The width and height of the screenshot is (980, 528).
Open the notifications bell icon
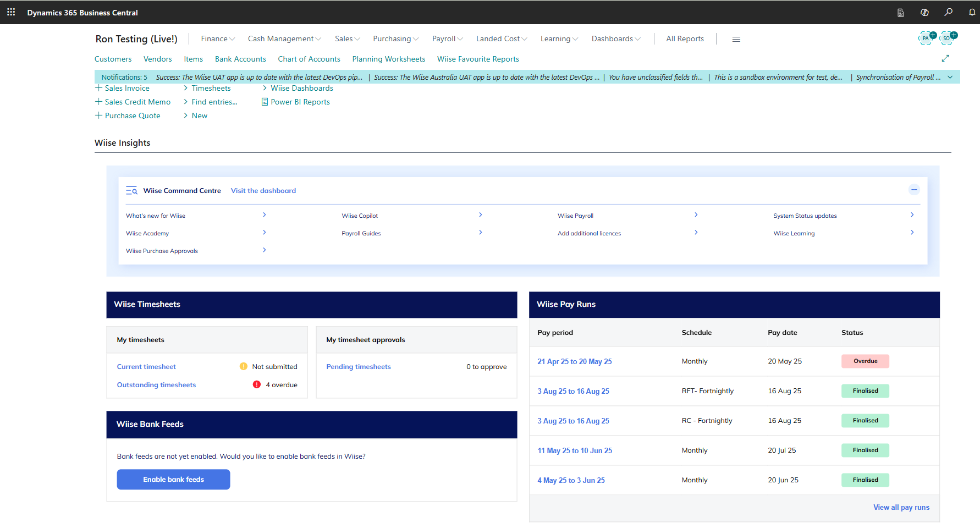coord(972,12)
